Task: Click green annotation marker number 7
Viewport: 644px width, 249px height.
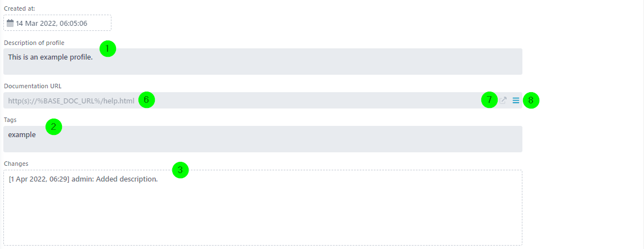Action: 489,99
